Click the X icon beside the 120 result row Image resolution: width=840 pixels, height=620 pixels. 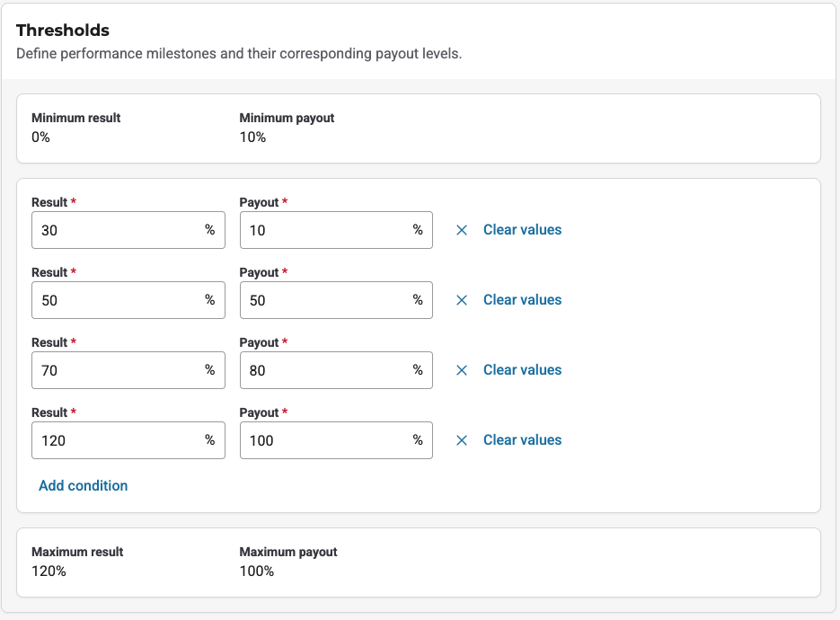click(462, 440)
